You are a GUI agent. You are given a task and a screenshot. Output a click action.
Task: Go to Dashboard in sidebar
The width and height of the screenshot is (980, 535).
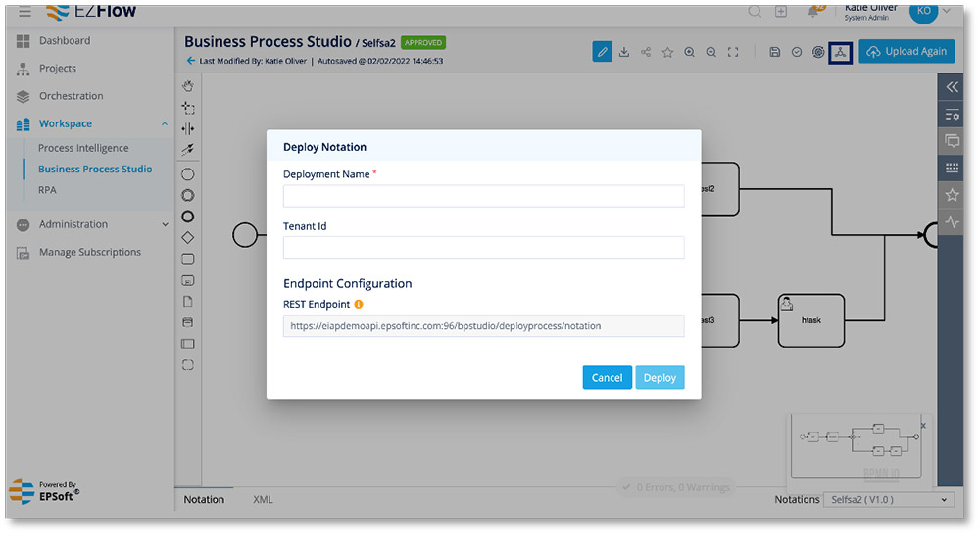65,40
